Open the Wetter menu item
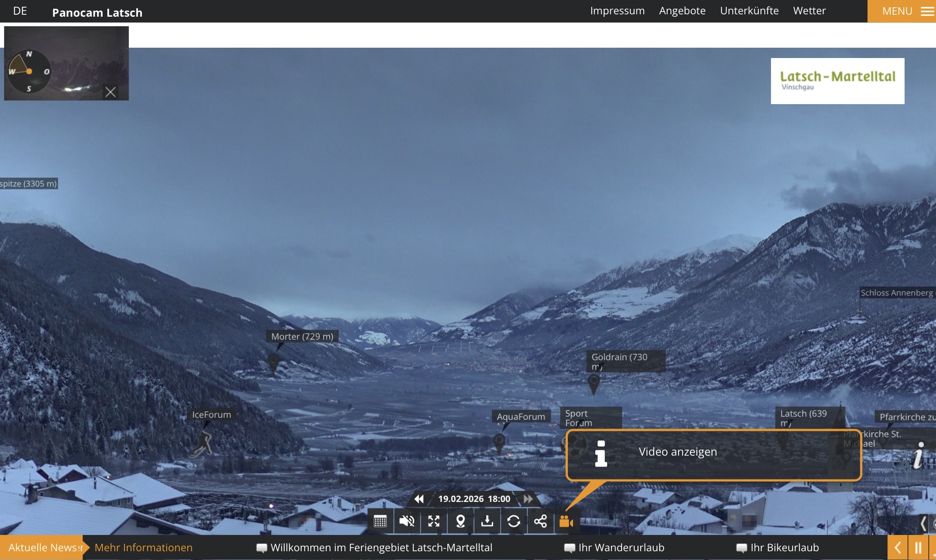 [809, 11]
